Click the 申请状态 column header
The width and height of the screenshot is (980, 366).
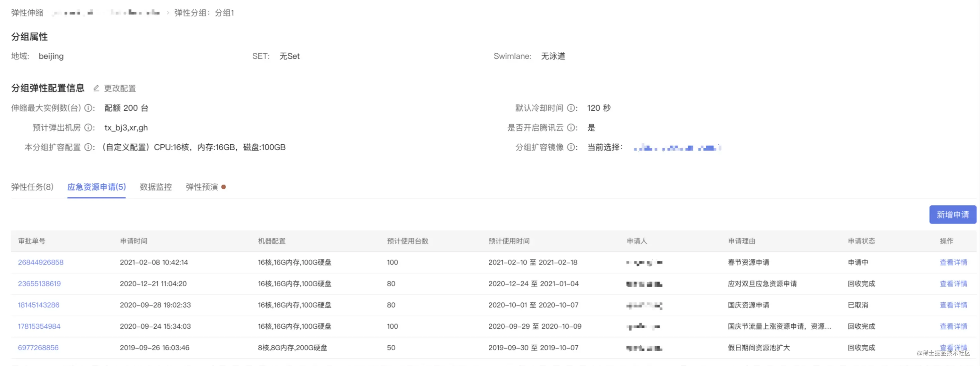click(862, 241)
